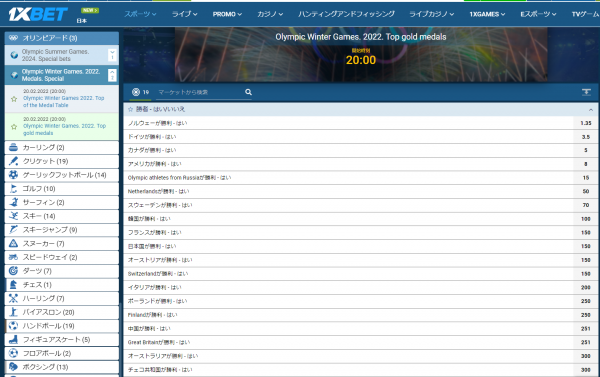Collapse the 勝者 market section chevron
This screenshot has width=600, height=377.
591,109
